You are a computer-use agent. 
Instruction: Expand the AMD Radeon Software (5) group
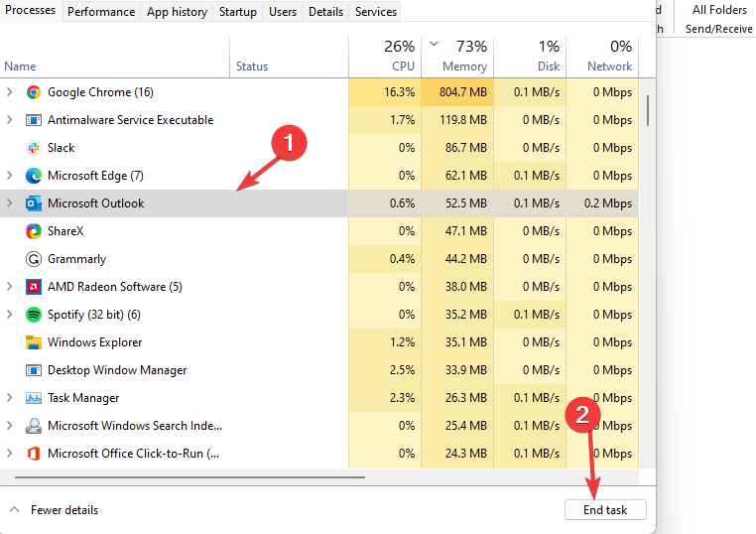coord(9,287)
